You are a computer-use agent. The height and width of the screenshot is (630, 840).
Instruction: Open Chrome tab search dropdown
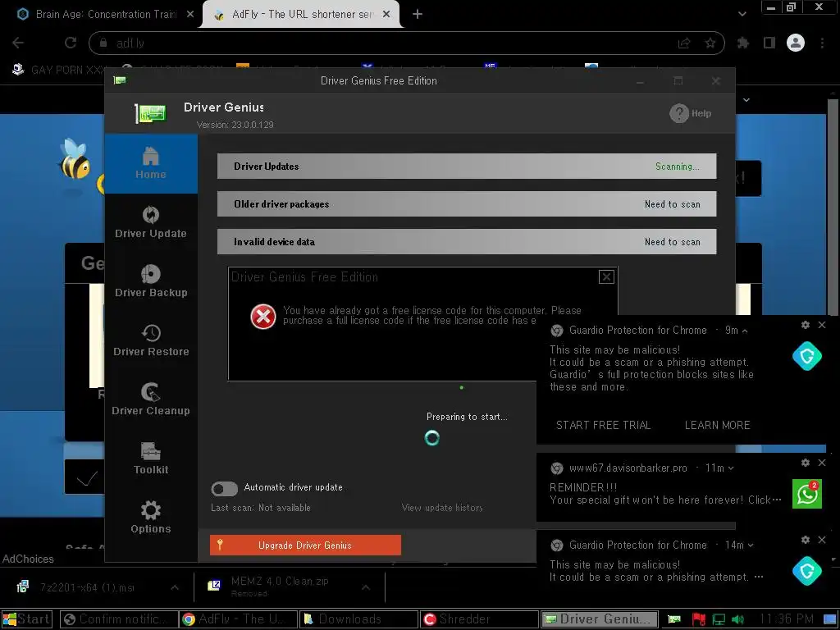[742, 14]
